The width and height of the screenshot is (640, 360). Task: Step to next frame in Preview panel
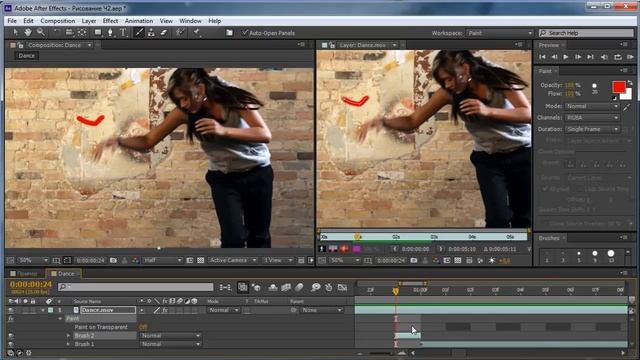click(x=578, y=57)
